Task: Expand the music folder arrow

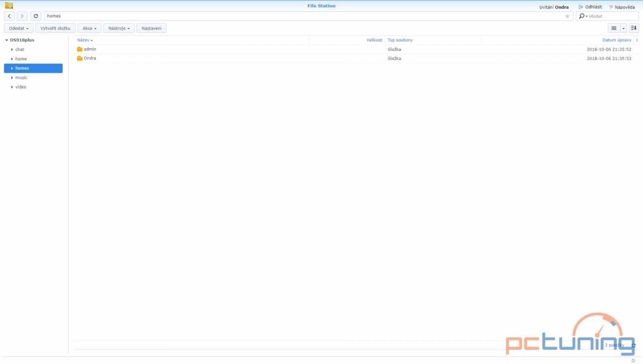Action: coord(12,78)
